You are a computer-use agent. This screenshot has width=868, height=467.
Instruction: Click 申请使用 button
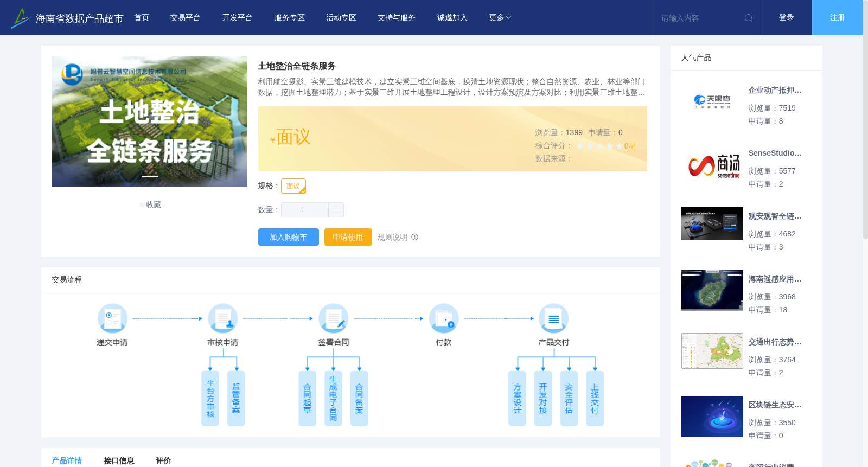pos(348,237)
